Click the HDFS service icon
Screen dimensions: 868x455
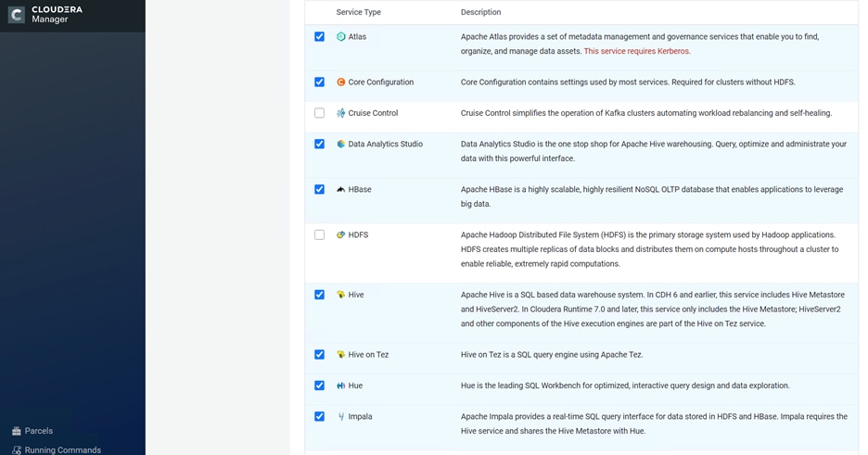click(x=341, y=234)
